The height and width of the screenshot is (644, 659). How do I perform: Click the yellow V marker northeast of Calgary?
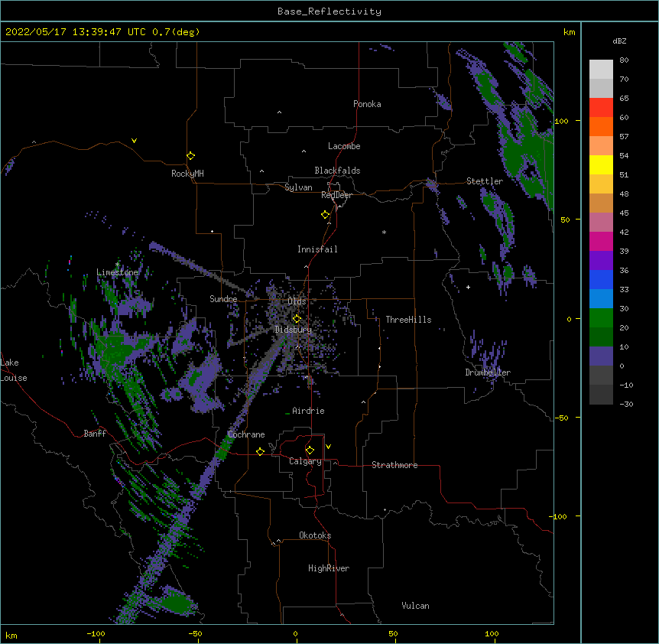pyautogui.click(x=328, y=447)
